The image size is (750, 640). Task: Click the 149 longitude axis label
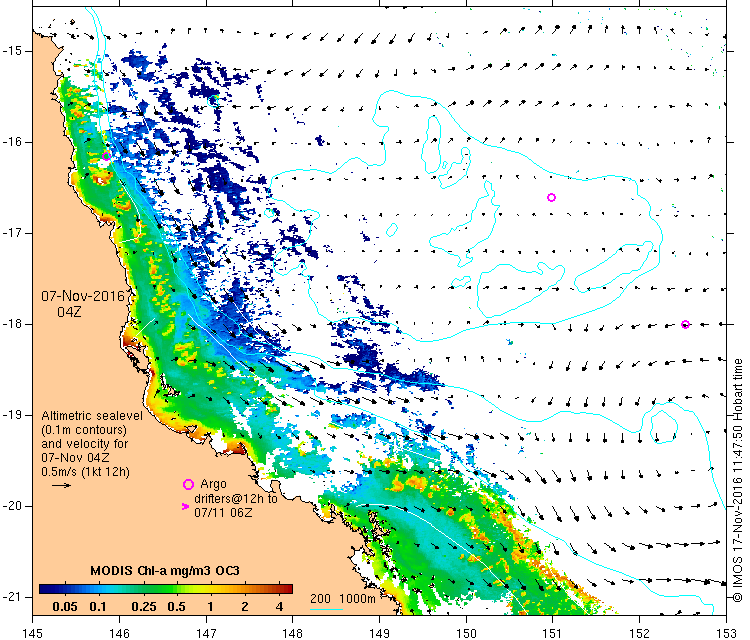[379, 633]
